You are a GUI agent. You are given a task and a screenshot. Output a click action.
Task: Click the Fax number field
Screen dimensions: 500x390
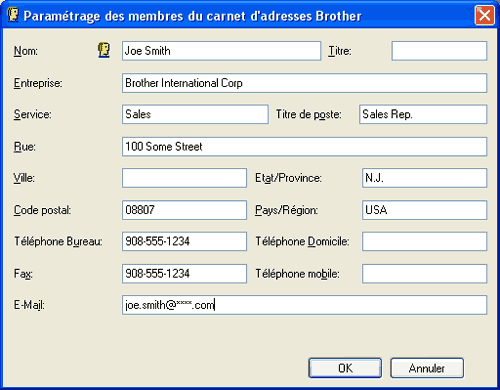(x=184, y=274)
